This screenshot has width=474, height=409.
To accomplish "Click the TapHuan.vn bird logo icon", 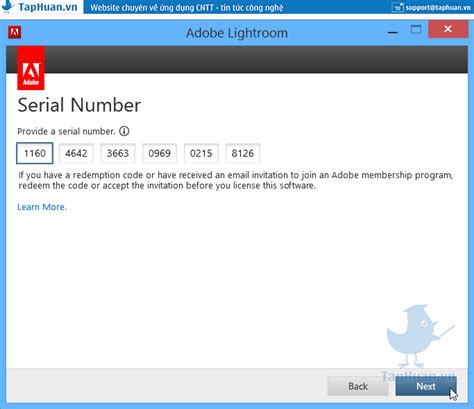I will [7, 6].
